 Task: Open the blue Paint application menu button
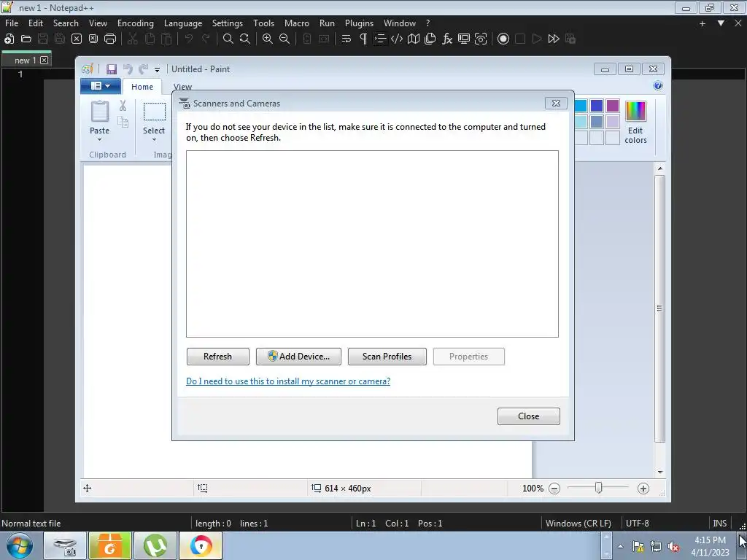[x=100, y=86]
